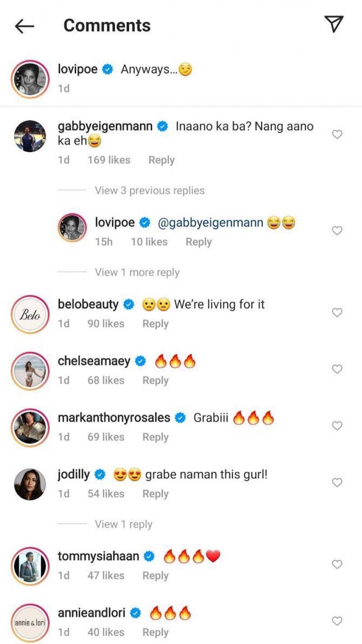Image resolution: width=362 pixels, height=644 pixels.
Task: Reply to belobeauty's comment
Action: click(155, 324)
